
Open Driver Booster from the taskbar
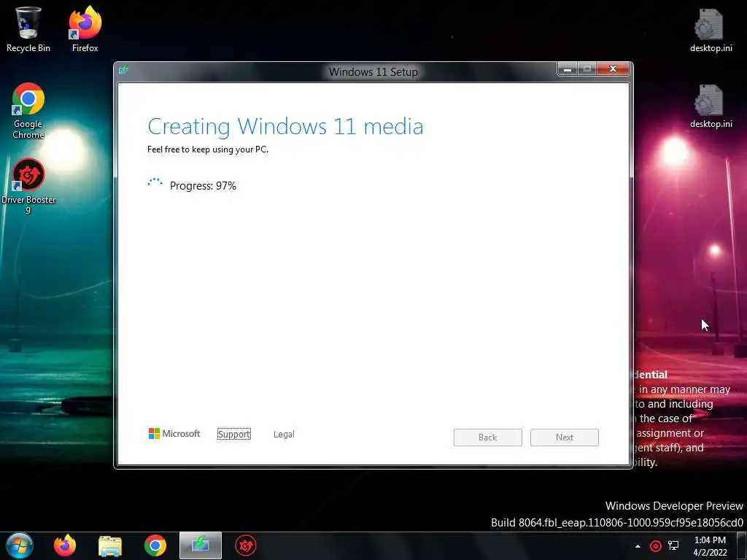(x=246, y=545)
